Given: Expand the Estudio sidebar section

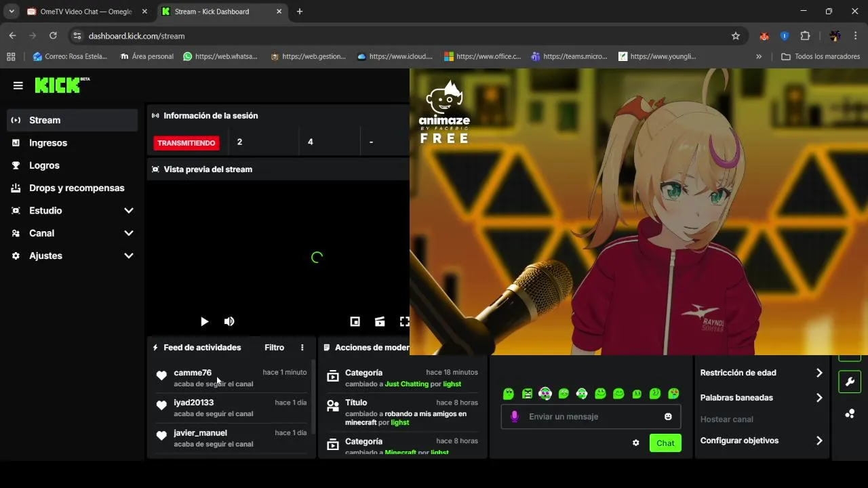Looking at the screenshot, I should pyautogui.click(x=129, y=211).
